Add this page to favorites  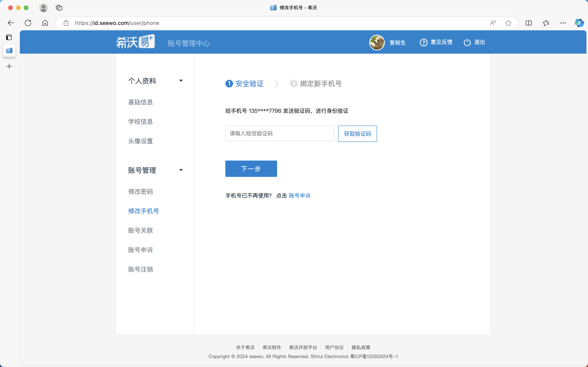pyautogui.click(x=508, y=23)
